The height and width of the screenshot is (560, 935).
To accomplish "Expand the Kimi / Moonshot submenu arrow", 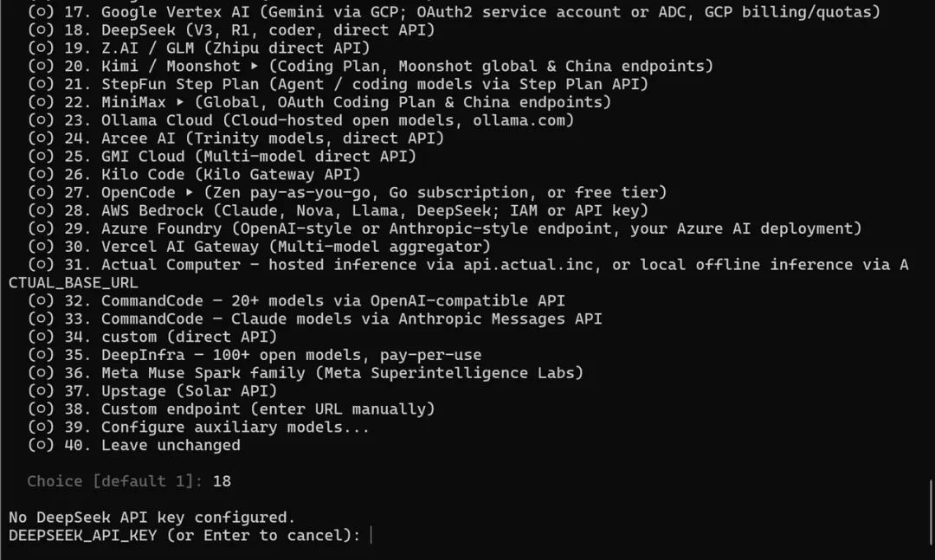I will [x=255, y=66].
